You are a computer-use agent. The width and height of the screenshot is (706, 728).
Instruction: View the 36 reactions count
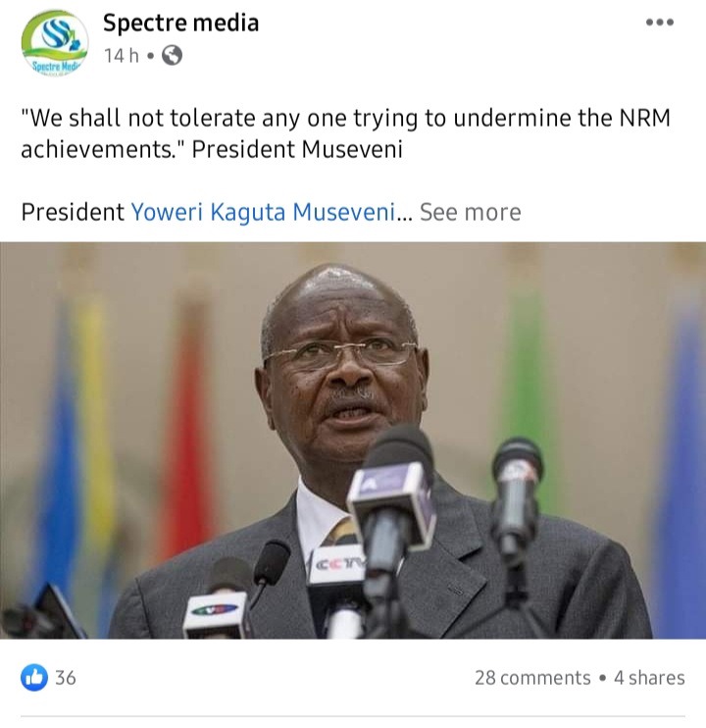coord(66,678)
